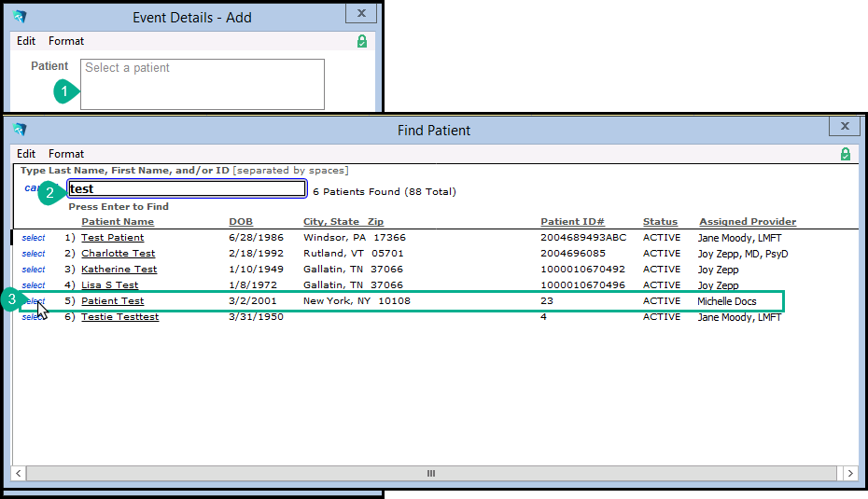Open the Lisa S Test patient link
The image size is (868, 499).
pos(109,285)
